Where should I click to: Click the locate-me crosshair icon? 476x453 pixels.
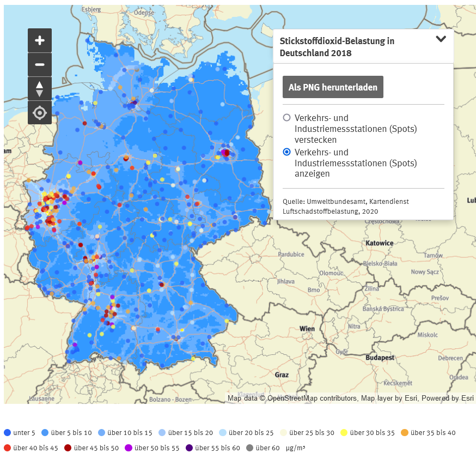[40, 113]
